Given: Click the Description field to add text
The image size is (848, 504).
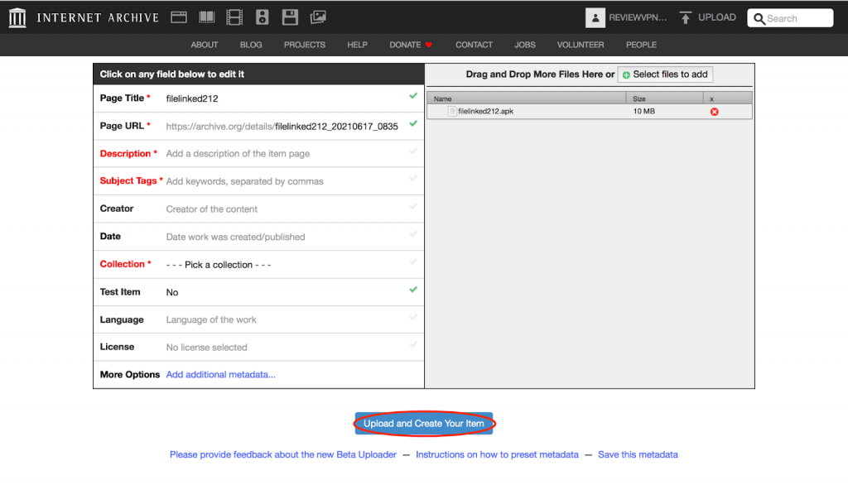Looking at the screenshot, I should (238, 154).
